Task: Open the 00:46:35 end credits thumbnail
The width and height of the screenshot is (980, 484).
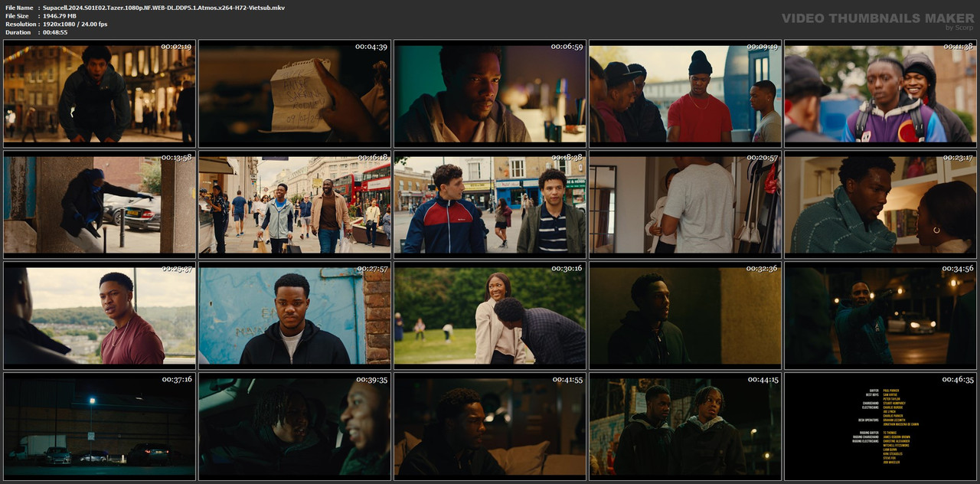Action: [x=880, y=427]
